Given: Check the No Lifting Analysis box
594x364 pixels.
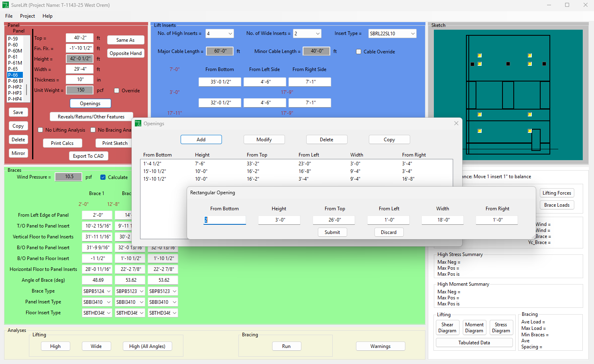Looking at the screenshot, I should pos(41,130).
